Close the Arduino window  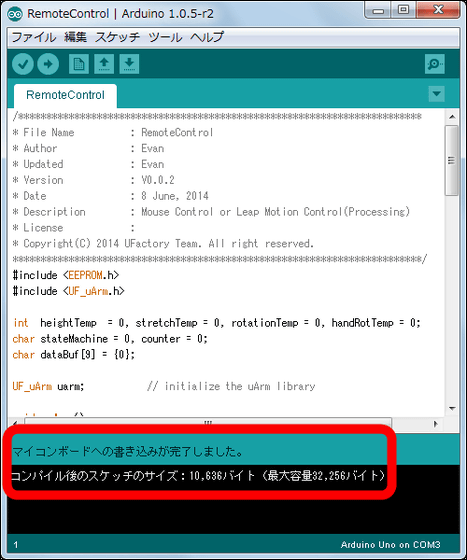[x=438, y=10]
